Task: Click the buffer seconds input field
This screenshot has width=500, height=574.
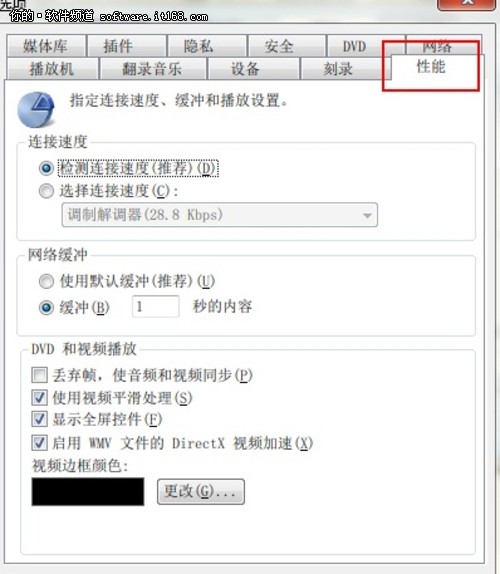Action: 156,306
